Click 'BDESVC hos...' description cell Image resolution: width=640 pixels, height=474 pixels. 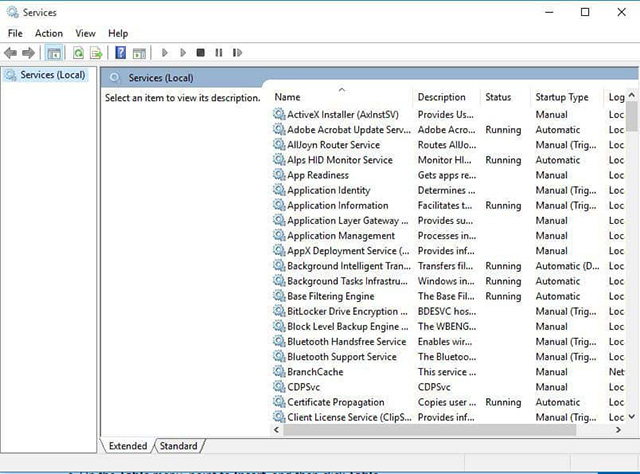(447, 311)
